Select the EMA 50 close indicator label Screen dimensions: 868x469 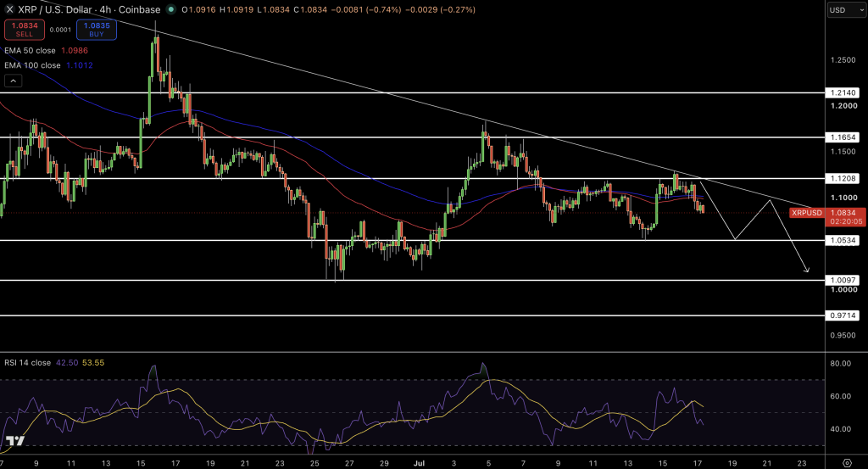click(x=30, y=50)
